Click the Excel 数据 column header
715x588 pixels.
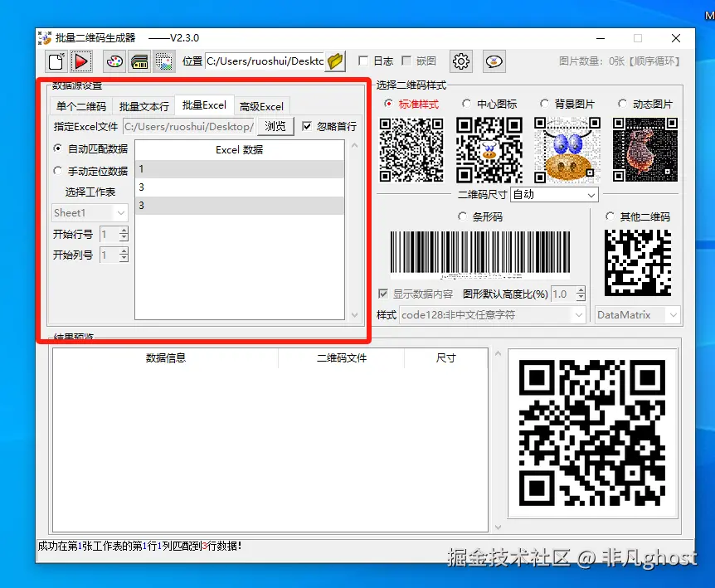click(x=240, y=150)
